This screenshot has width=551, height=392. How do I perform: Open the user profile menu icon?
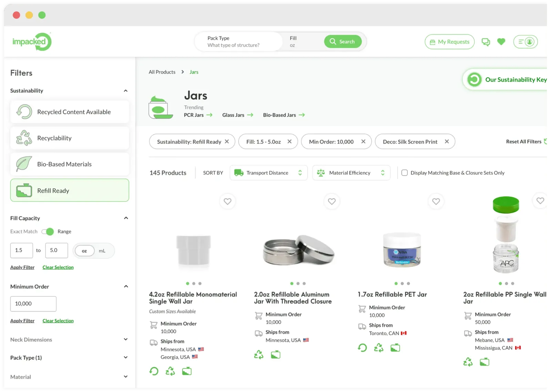[526, 42]
